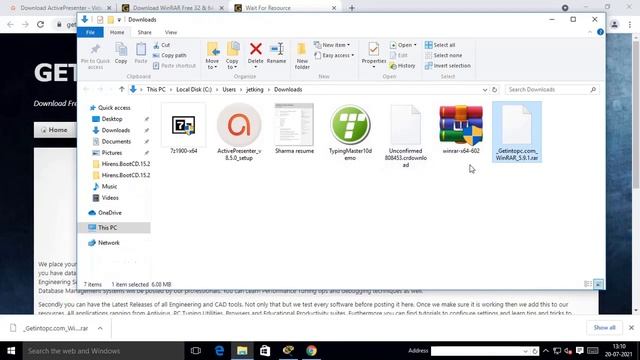The image size is (640, 360).
Task: Click jetking in address breadcrumb
Action: point(255,89)
